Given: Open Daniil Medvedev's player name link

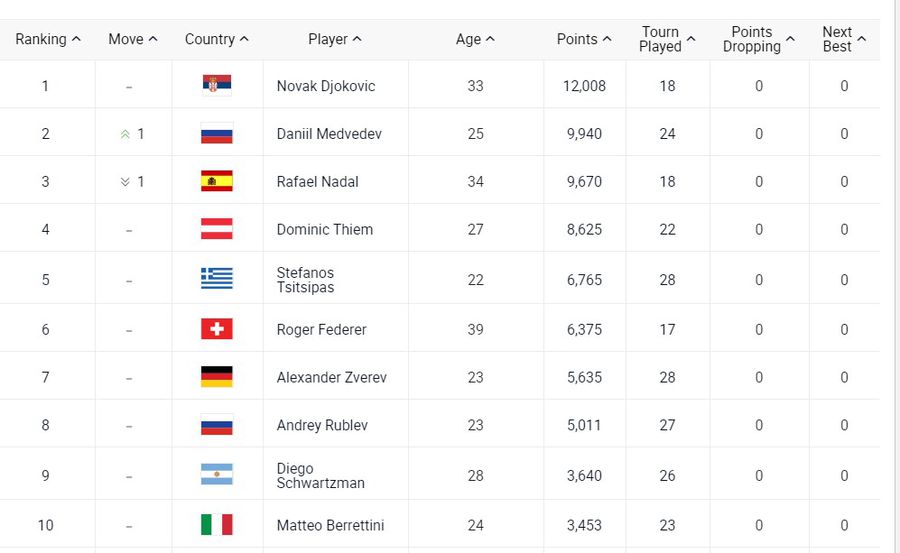Looking at the screenshot, I should pyautogui.click(x=329, y=134).
